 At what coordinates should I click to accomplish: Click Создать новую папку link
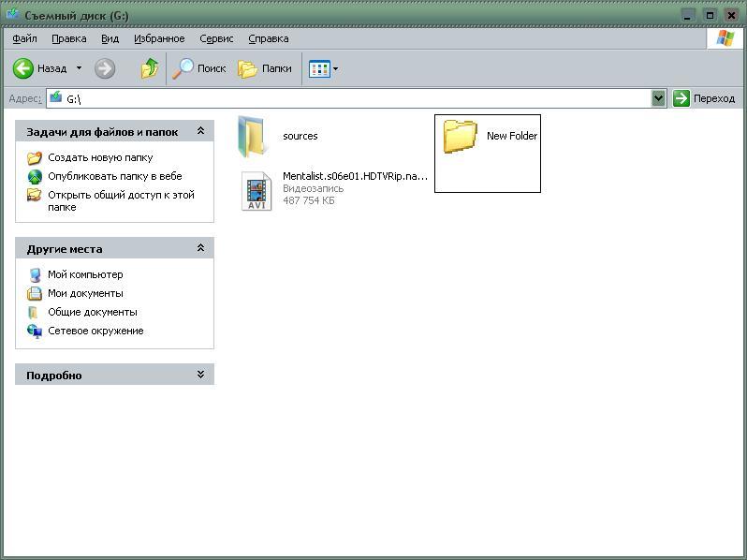tap(100, 157)
